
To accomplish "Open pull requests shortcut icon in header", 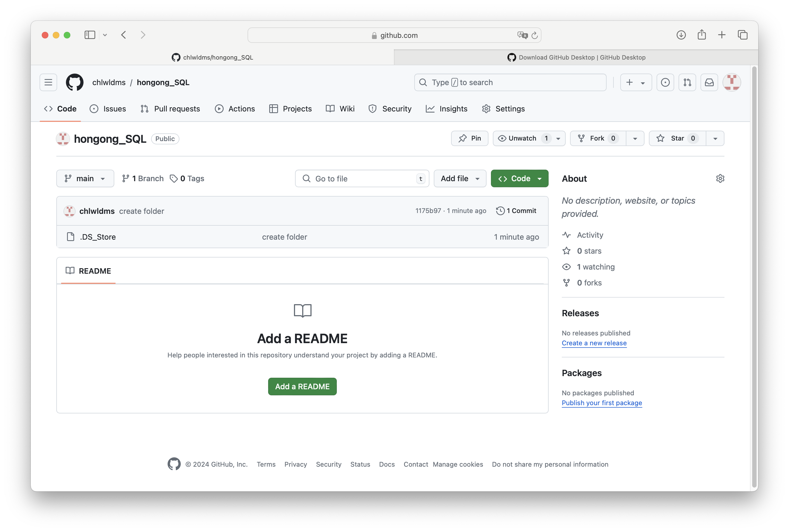I will pos(687,82).
